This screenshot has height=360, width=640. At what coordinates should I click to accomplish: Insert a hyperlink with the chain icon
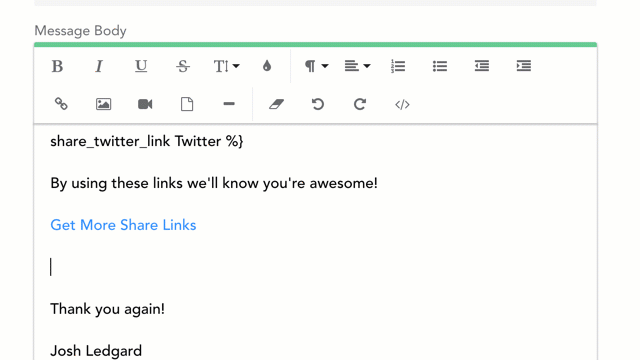tap(61, 104)
